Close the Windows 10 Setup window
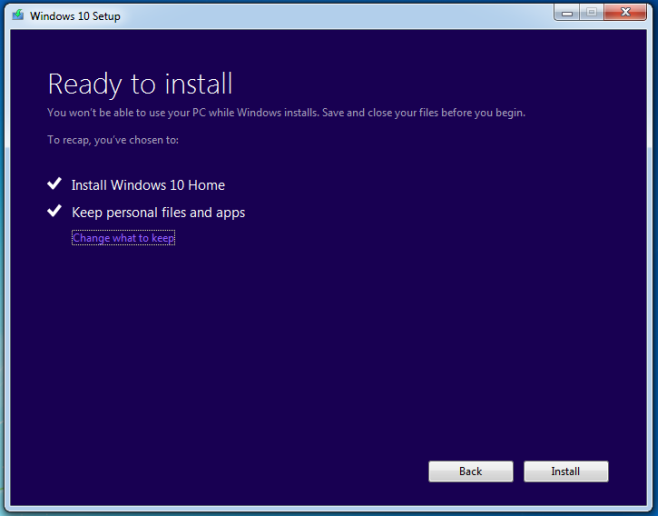658x516 pixels. [x=627, y=12]
